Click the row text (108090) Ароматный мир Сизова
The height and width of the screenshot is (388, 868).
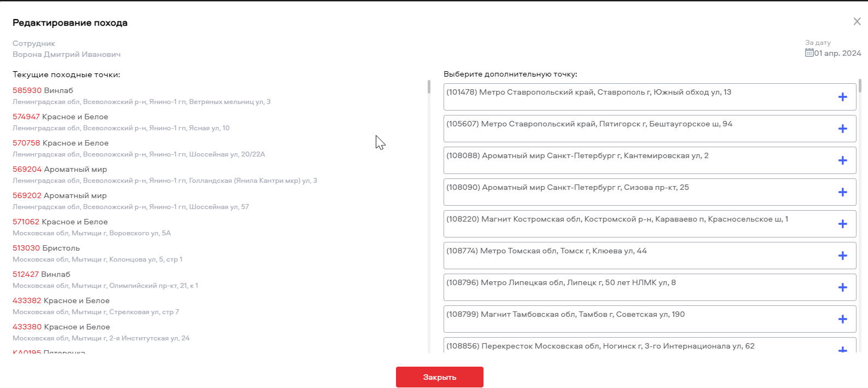pos(567,187)
